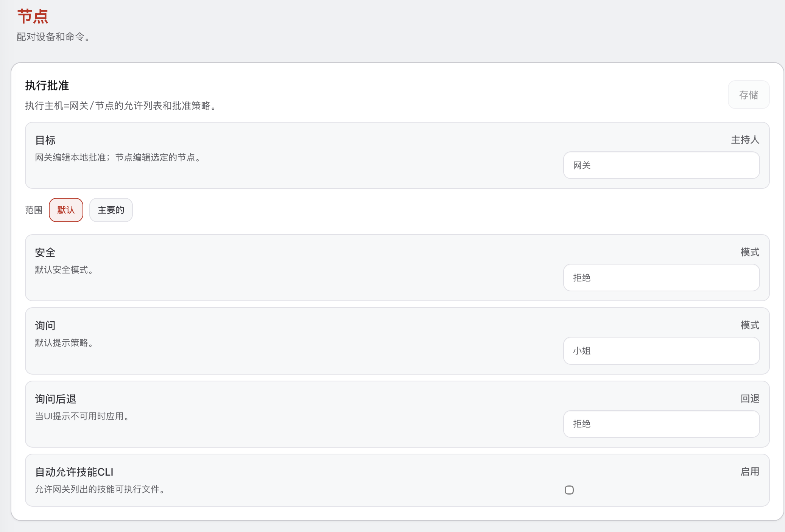Select the 默认 scope option

coord(66,210)
